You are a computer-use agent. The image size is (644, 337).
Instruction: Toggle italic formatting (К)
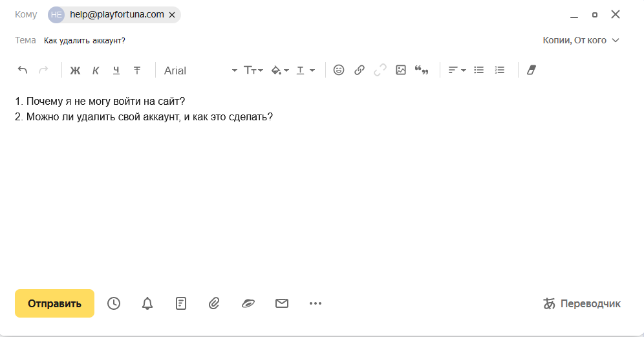pyautogui.click(x=96, y=71)
